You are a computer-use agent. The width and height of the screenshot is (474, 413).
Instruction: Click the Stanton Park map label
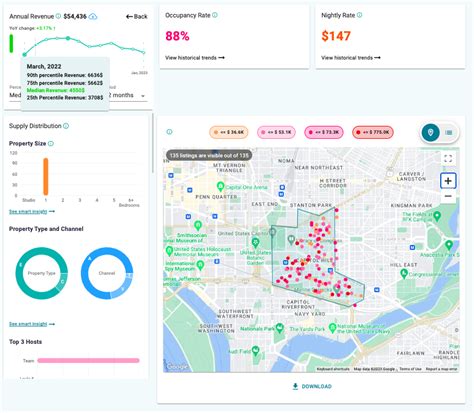(x=311, y=205)
